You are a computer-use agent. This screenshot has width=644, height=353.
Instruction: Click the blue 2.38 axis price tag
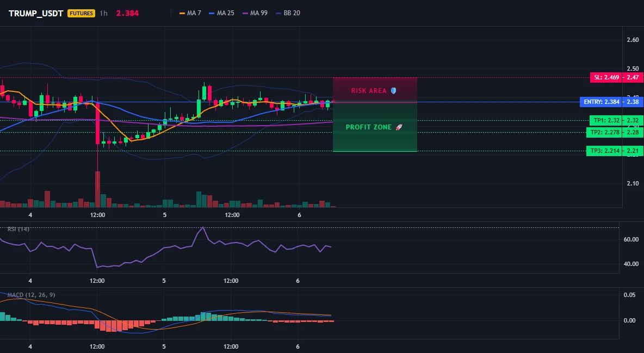[633, 102]
